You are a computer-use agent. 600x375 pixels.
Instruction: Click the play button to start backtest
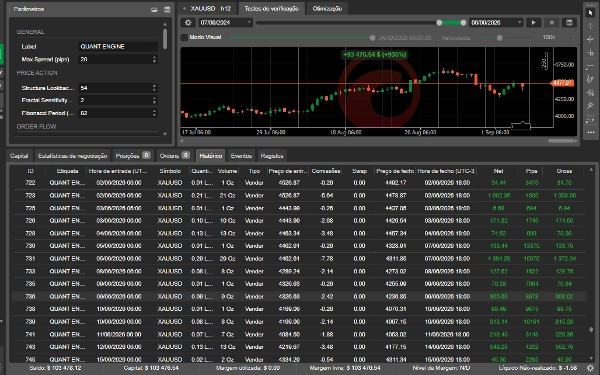(x=533, y=23)
